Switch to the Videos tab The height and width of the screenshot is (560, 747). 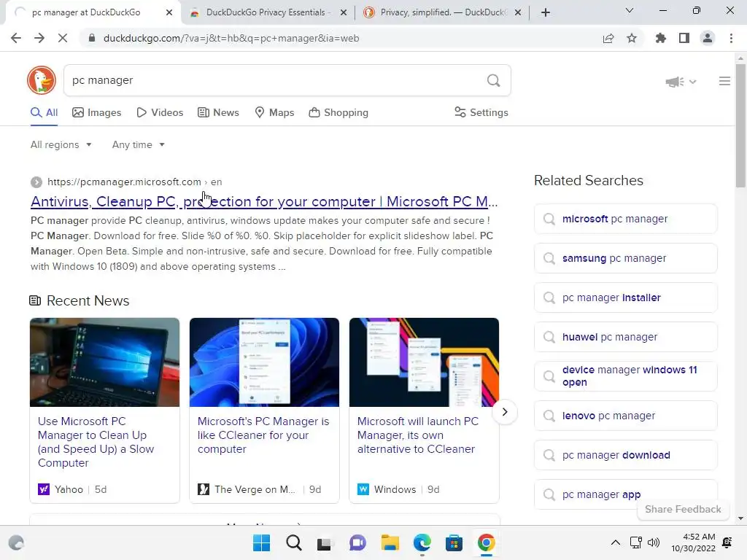click(x=160, y=113)
